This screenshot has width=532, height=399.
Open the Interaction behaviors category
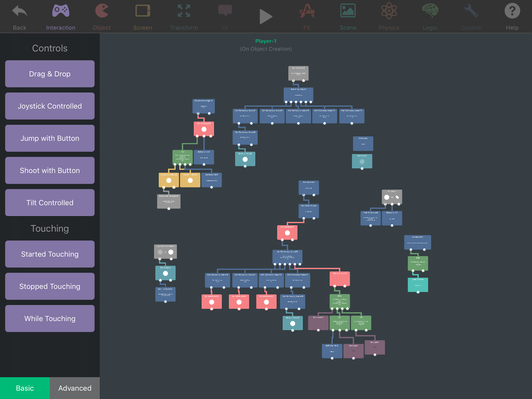(x=61, y=17)
